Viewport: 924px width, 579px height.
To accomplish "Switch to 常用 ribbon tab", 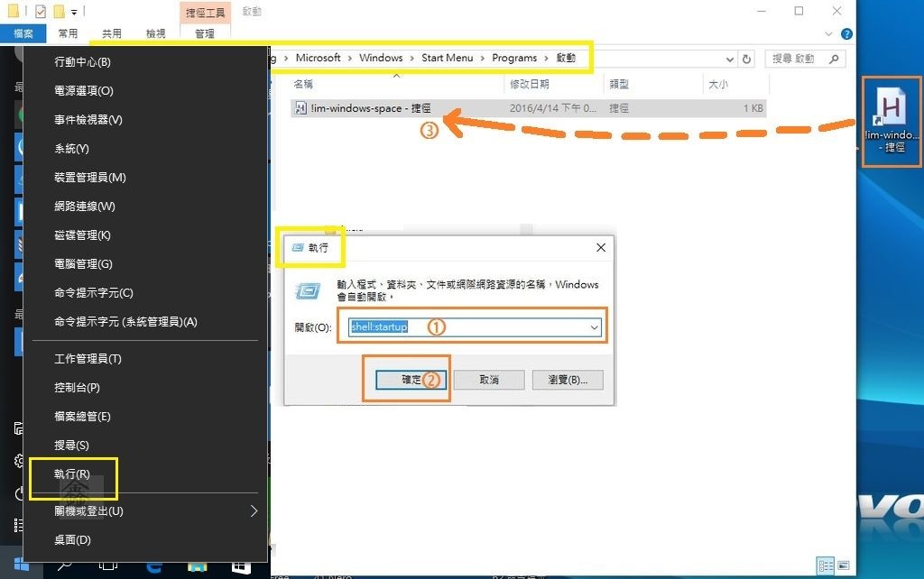I will (x=68, y=33).
